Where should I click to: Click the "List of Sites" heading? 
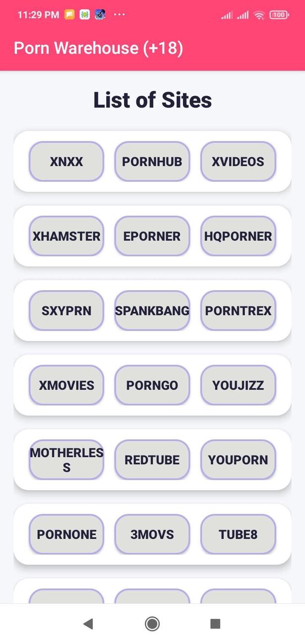[x=152, y=100]
